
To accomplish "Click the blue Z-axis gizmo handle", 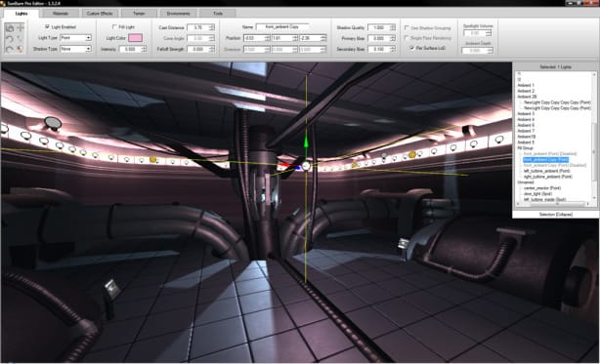I will [x=297, y=167].
